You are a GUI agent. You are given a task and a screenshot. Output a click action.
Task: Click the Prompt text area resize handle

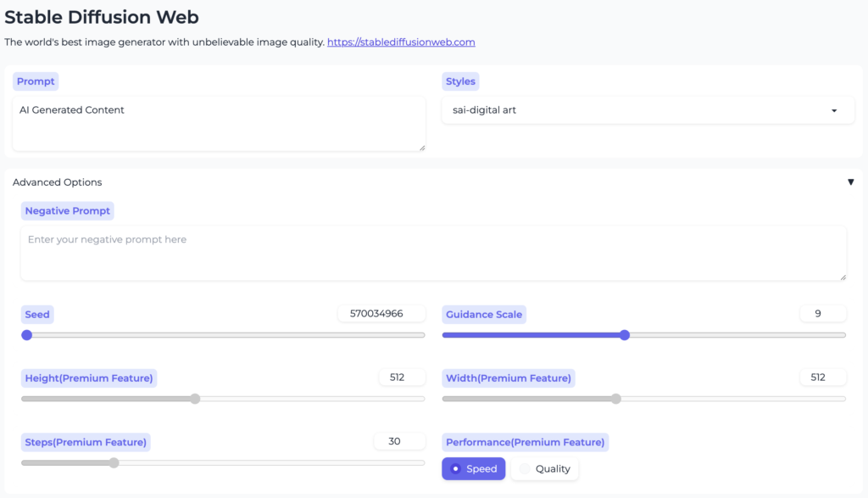tap(422, 148)
